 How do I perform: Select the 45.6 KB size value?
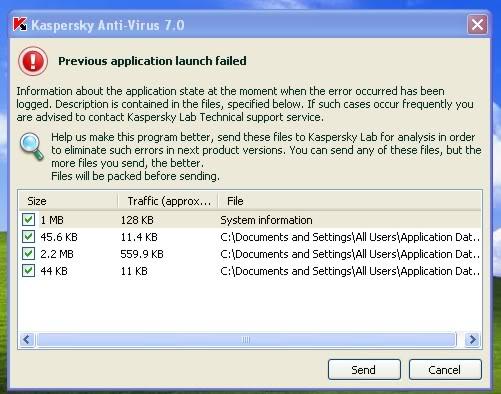click(x=59, y=237)
